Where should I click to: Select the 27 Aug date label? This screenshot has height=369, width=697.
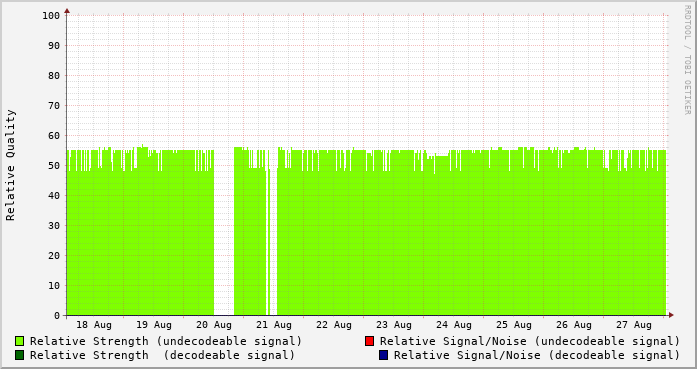coord(634,325)
